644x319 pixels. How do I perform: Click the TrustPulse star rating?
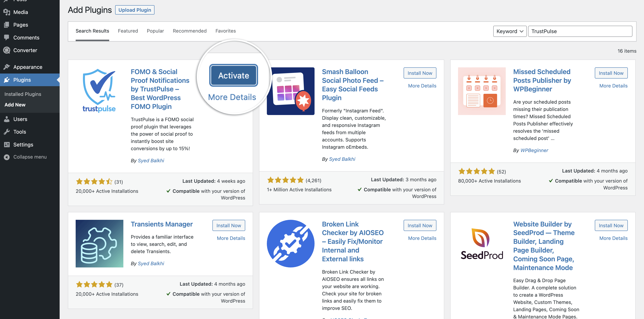tap(94, 181)
